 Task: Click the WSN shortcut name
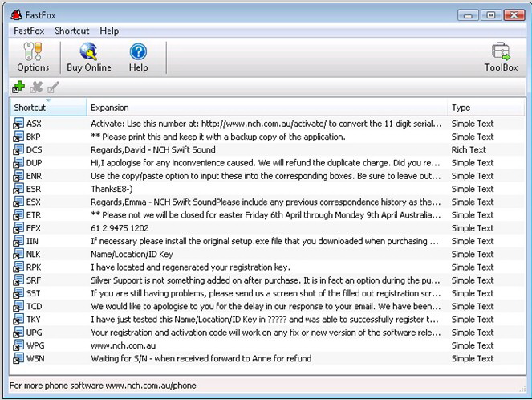(35, 358)
